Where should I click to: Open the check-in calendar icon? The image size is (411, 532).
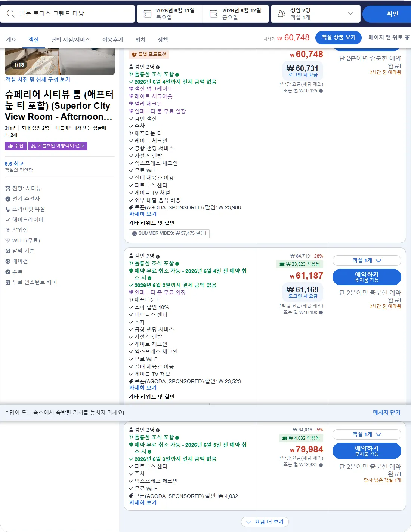tap(148, 14)
